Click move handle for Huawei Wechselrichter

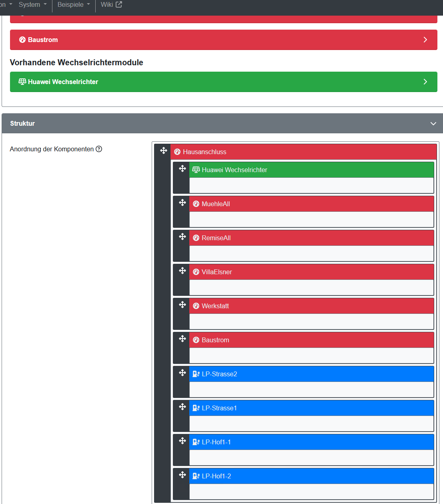click(x=182, y=169)
